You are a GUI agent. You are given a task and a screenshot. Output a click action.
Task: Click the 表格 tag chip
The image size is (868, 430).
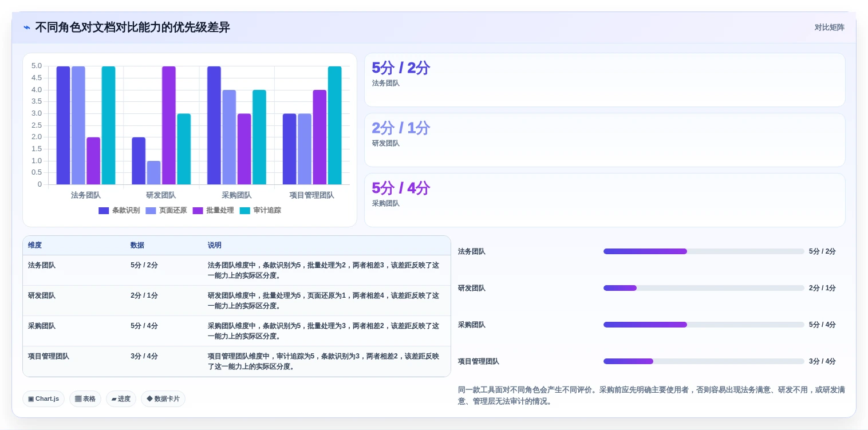tap(85, 399)
